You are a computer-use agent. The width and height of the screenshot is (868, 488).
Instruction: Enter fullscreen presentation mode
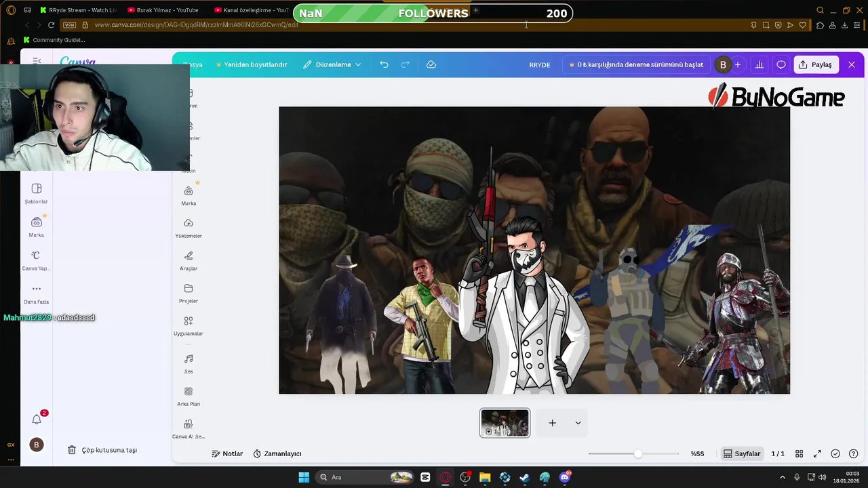817,453
